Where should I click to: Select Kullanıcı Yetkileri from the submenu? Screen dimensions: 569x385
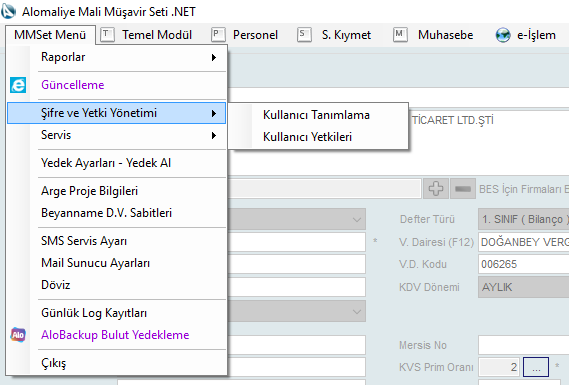[x=307, y=137]
